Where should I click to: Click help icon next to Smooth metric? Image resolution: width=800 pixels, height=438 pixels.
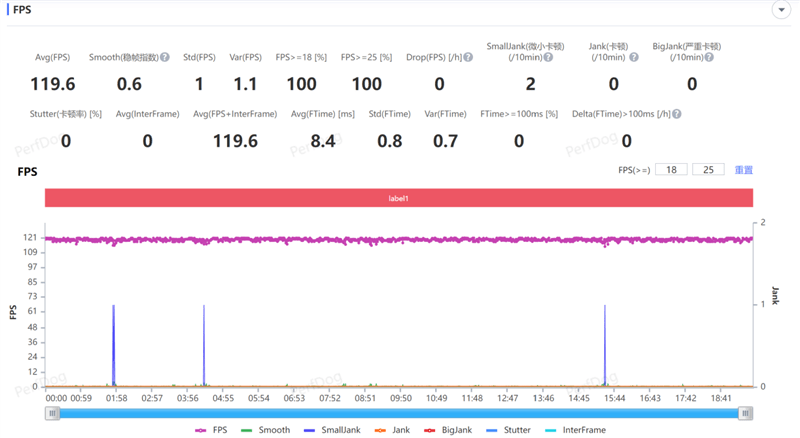[x=165, y=57]
